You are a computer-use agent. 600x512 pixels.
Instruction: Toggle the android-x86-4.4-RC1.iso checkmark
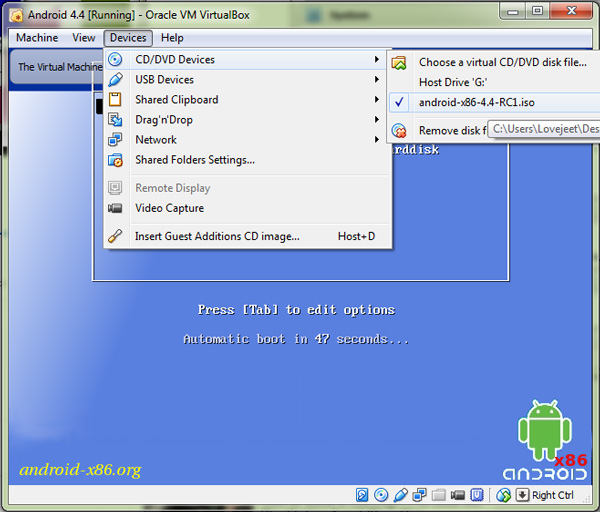[399, 102]
